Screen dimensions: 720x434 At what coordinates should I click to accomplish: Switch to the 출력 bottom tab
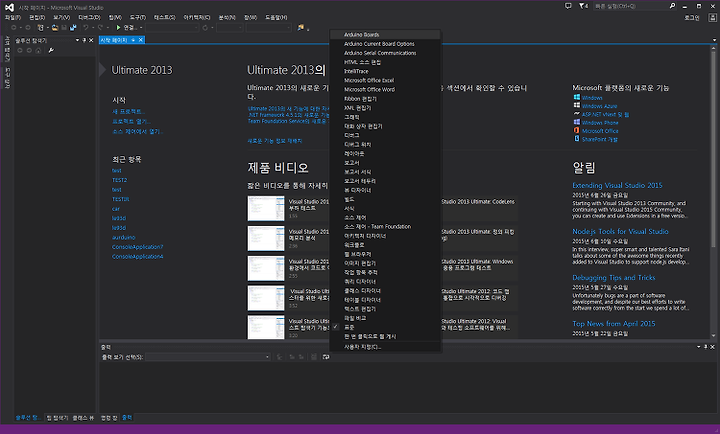[127, 417]
